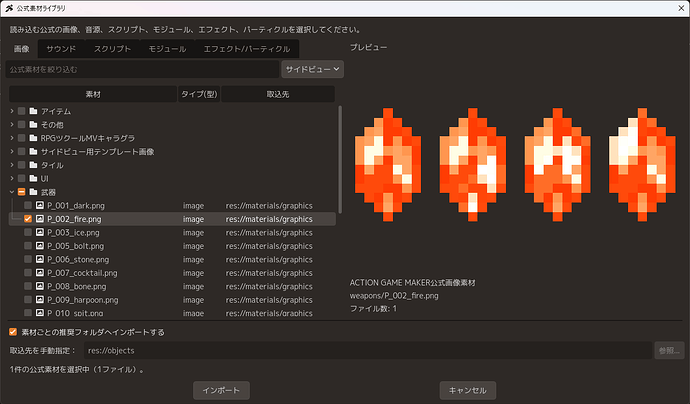Click the 素材 column header
This screenshot has width=690, height=404.
(93, 94)
